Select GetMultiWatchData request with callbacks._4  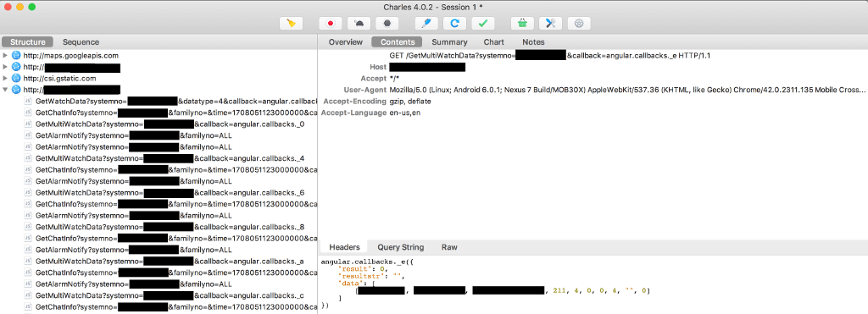click(159, 158)
